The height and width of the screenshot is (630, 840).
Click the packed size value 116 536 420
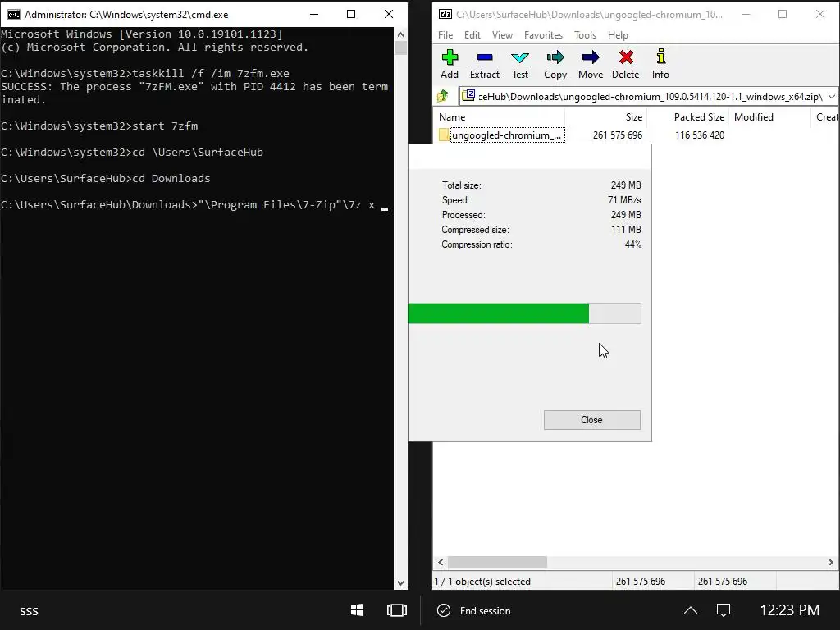[700, 135]
